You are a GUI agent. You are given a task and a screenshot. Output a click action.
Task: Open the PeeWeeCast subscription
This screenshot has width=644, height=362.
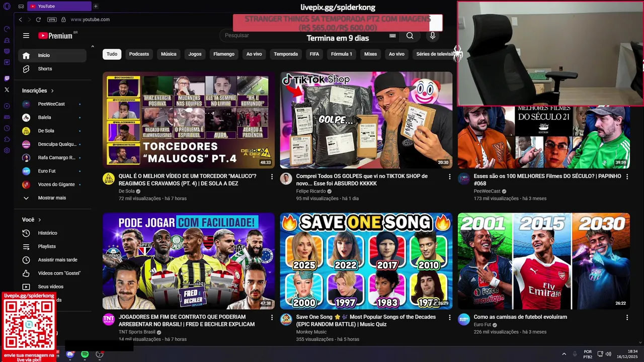pyautogui.click(x=52, y=104)
